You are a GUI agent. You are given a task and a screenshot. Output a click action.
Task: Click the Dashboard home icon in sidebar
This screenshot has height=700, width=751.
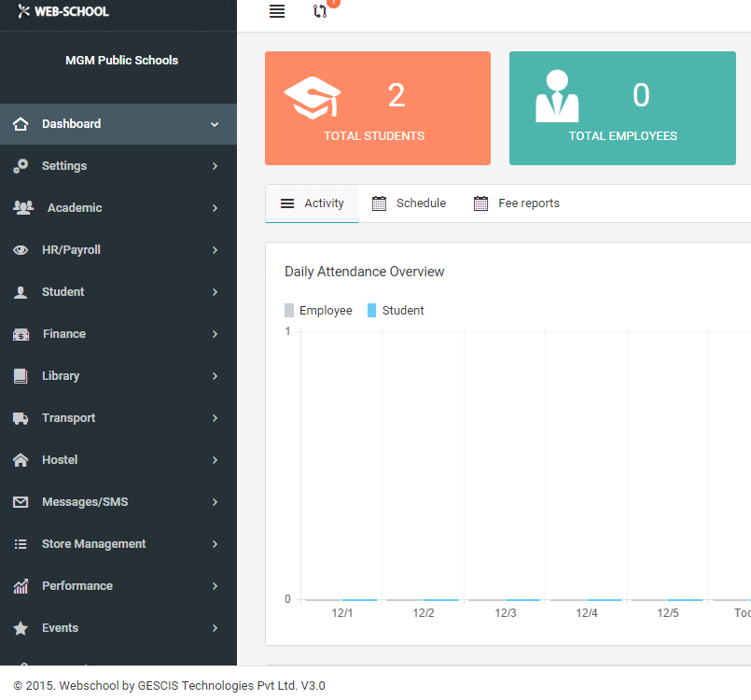21,124
